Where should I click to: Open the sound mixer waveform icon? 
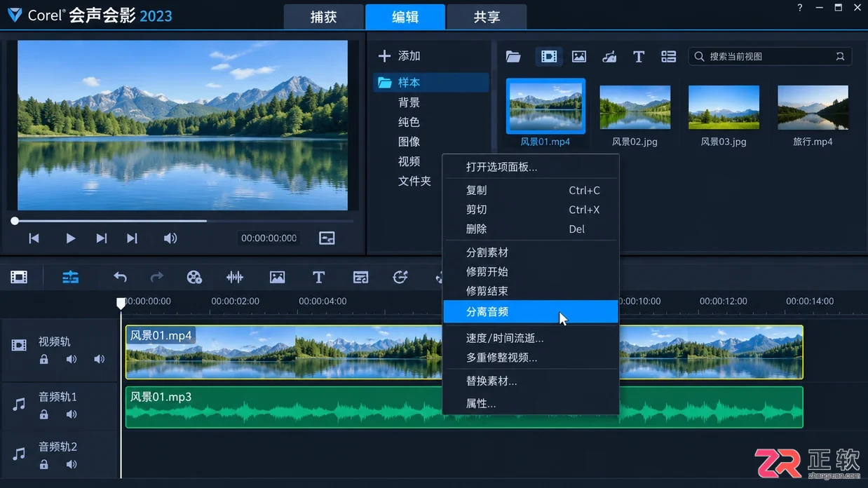235,278
